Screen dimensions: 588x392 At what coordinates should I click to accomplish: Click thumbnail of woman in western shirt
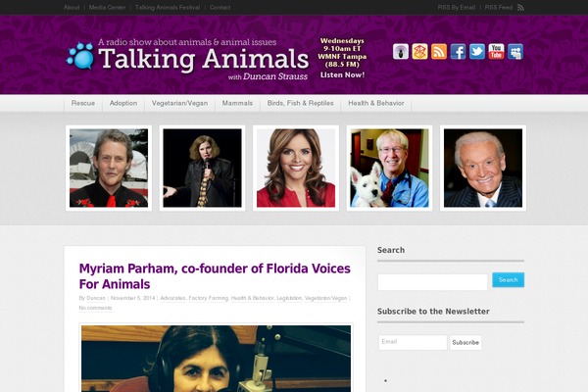point(109,168)
